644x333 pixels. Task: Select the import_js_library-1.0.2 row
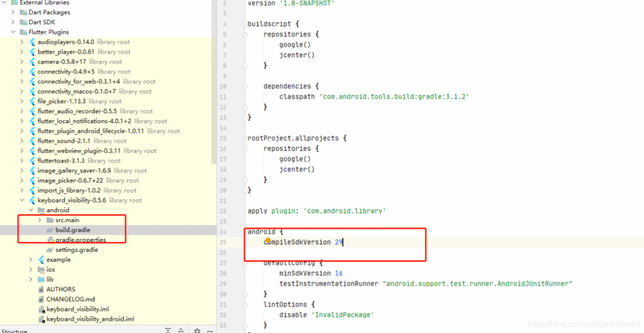tap(108, 190)
